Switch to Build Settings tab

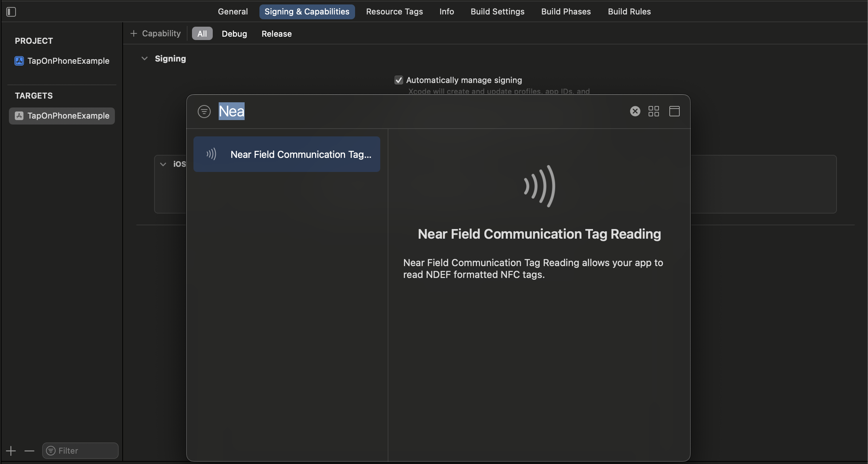[x=497, y=11]
